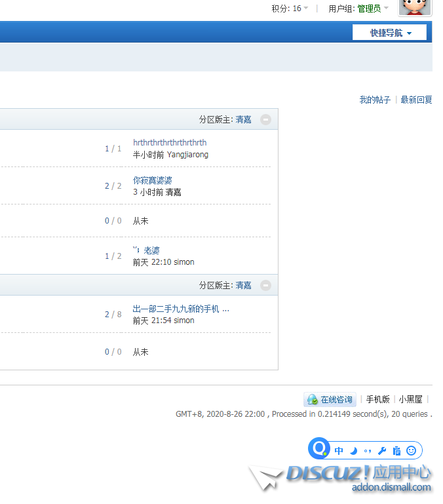
Task: Open the 快捷导航 quick navigation dropdown
Action: (x=390, y=33)
